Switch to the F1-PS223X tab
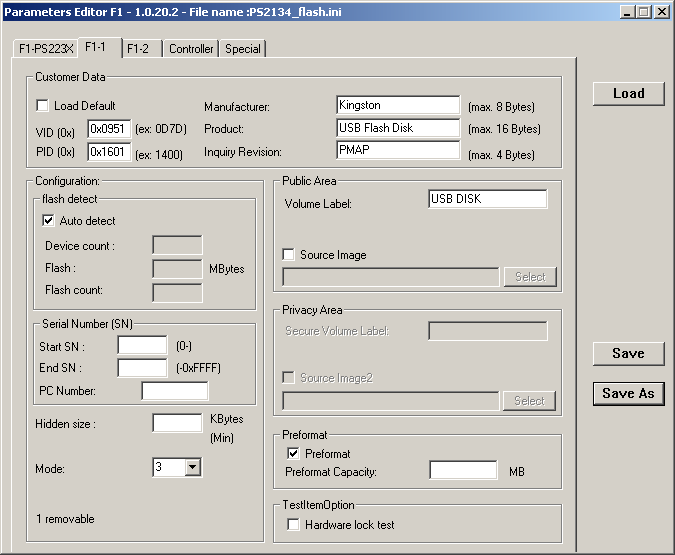Viewport: 675px width, 555px height. click(46, 49)
